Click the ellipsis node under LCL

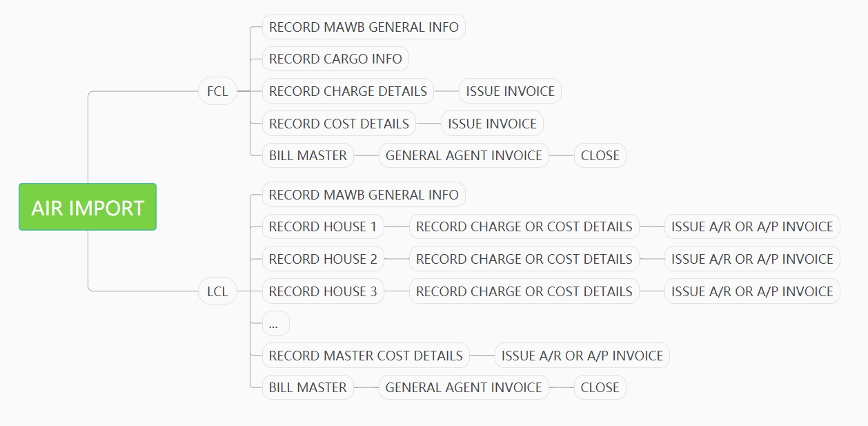[x=275, y=323]
